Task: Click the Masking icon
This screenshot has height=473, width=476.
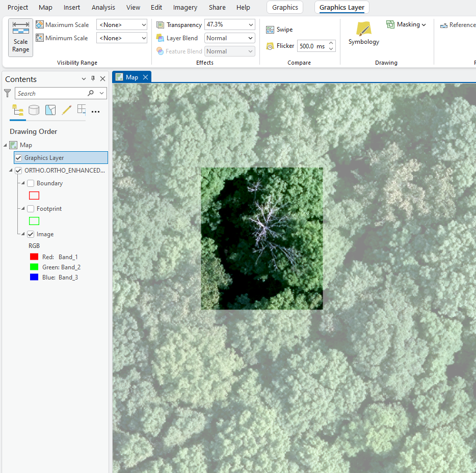Action: 390,24
